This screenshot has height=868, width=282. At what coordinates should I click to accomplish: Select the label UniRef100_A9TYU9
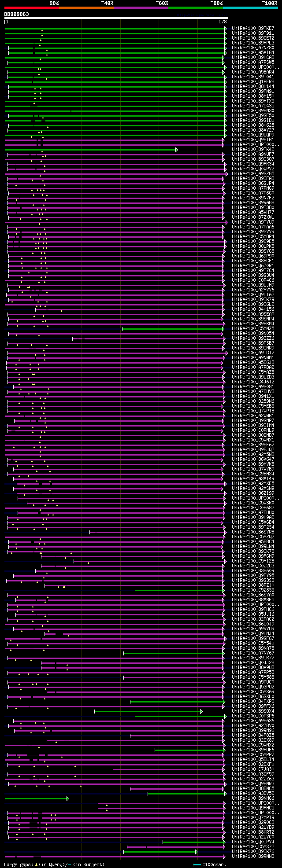(x=253, y=222)
